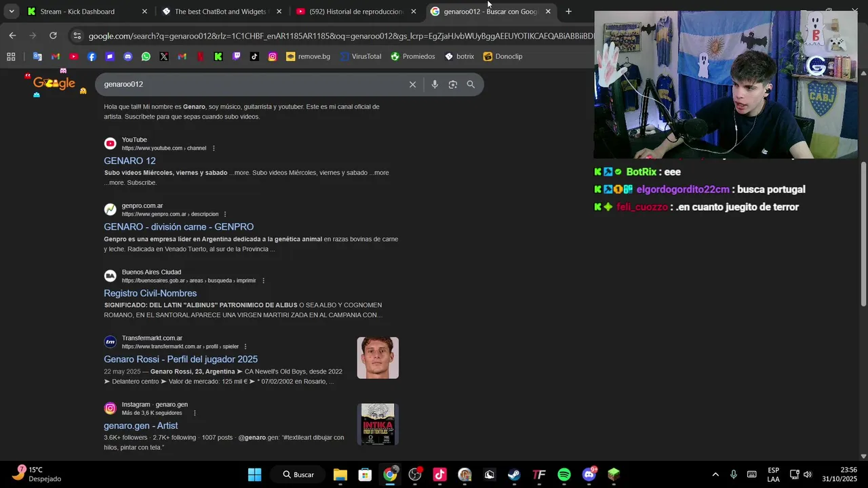
Task: Open Registro Civil-Nombres result link
Action: click(150, 293)
